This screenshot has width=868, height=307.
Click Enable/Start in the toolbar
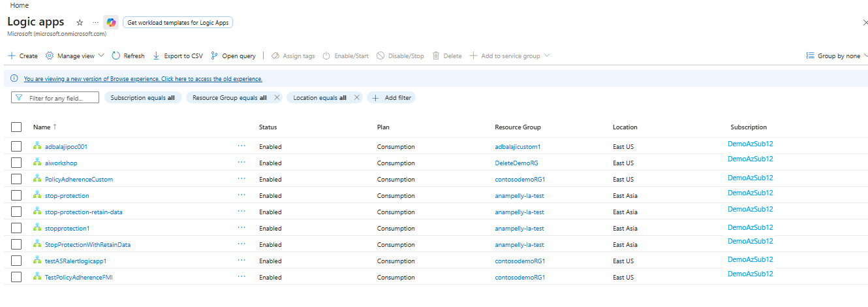pos(346,56)
